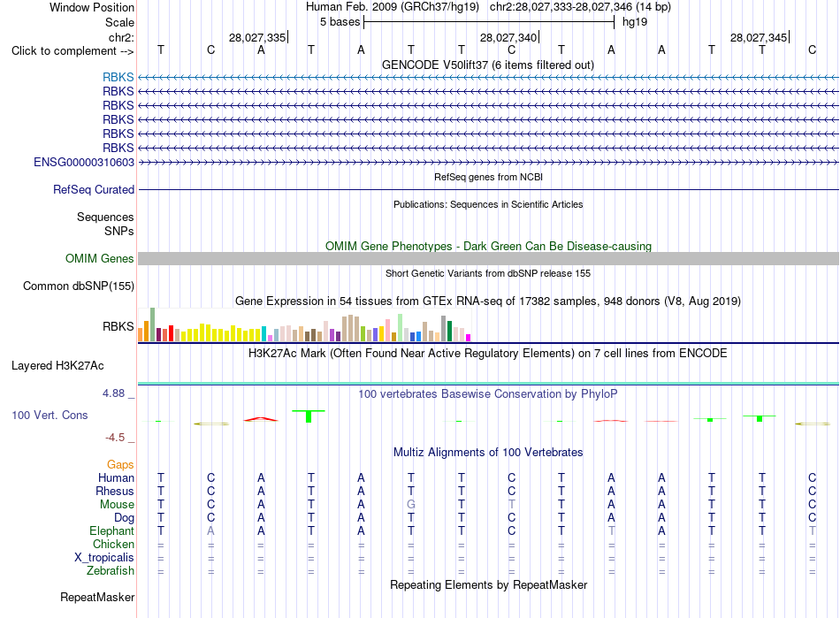Open the GENCODE V50lift37 track title

click(x=488, y=65)
